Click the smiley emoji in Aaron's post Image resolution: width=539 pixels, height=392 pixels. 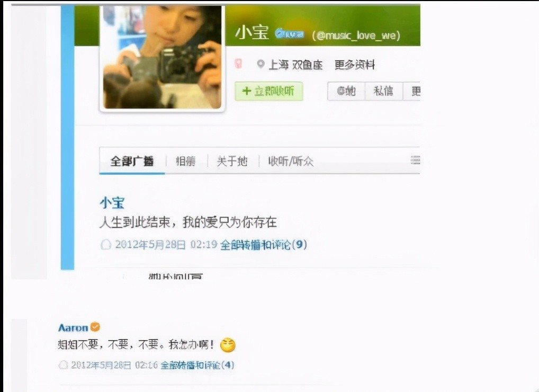(228, 345)
